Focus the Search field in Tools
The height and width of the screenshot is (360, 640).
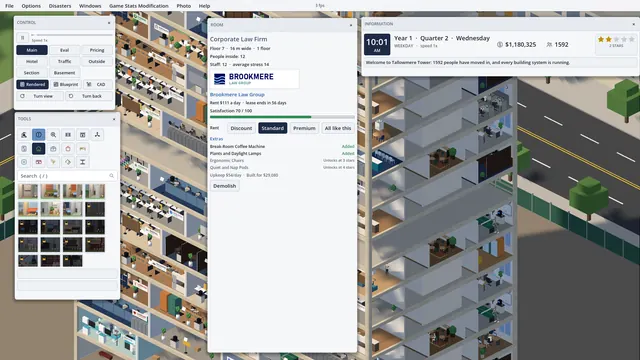point(67,176)
